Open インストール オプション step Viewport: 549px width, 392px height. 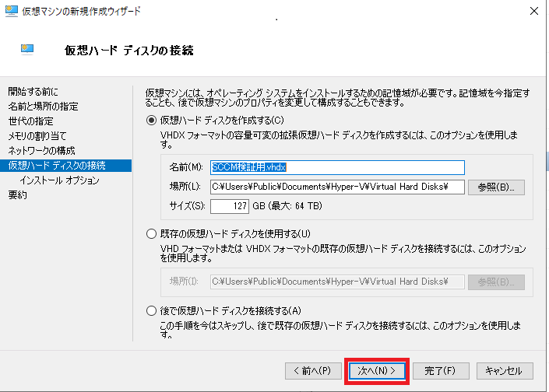[59, 180]
